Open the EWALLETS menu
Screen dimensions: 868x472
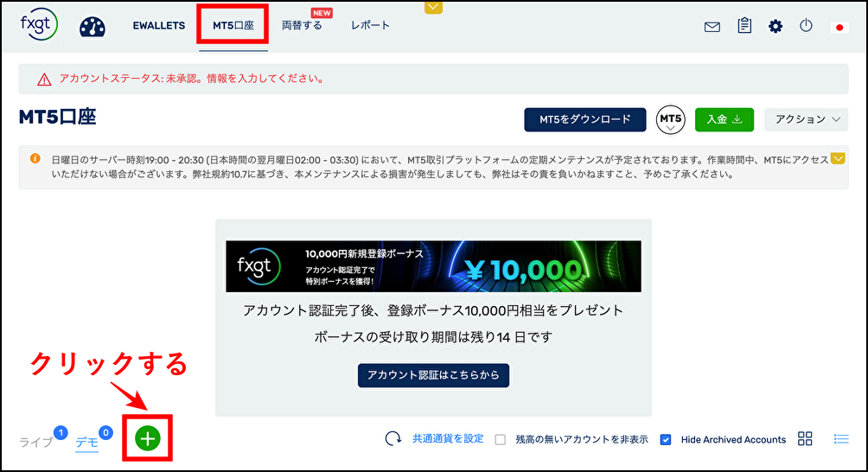pos(159,25)
